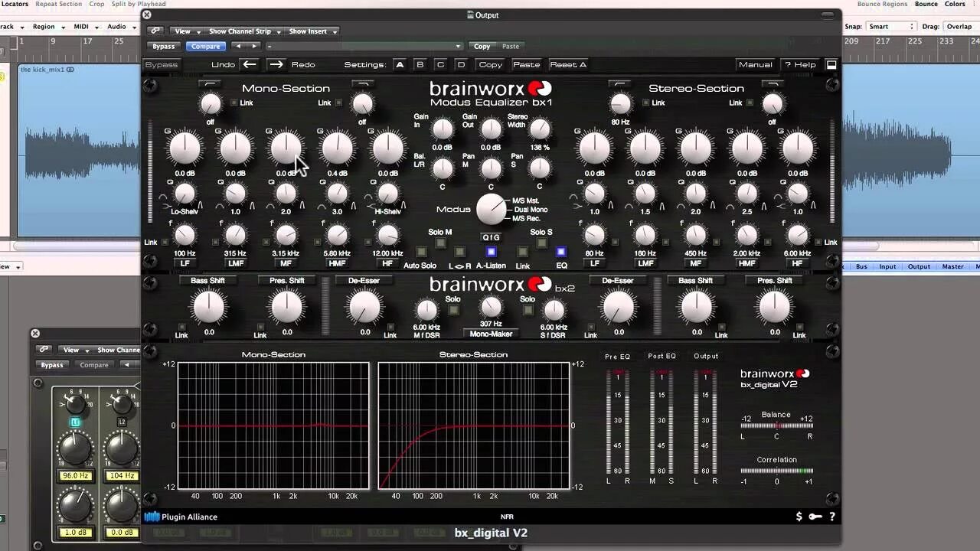Screen dimensions: 980x551
Task: Click Stereo-Section 80 Hz high-pass knob
Action: click(620, 103)
